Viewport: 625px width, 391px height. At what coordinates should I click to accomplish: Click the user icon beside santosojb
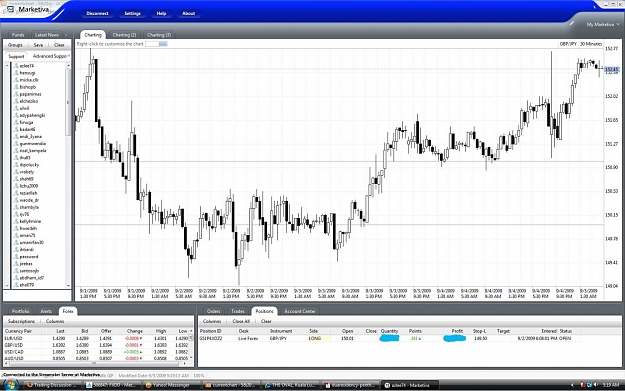click(16, 271)
